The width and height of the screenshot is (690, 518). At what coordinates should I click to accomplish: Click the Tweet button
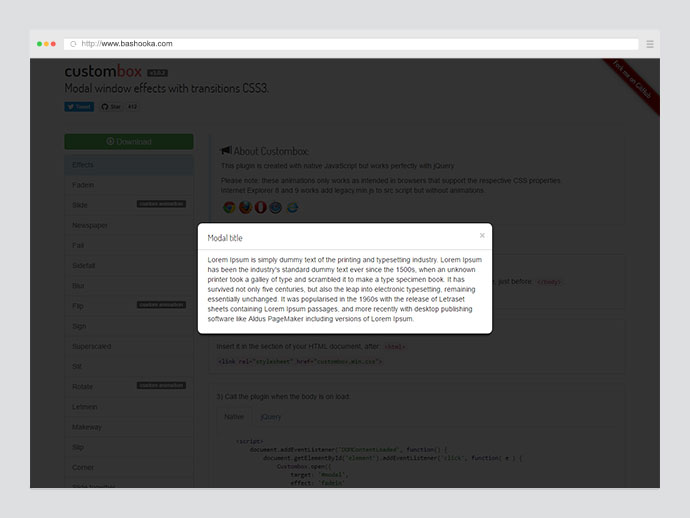point(79,107)
